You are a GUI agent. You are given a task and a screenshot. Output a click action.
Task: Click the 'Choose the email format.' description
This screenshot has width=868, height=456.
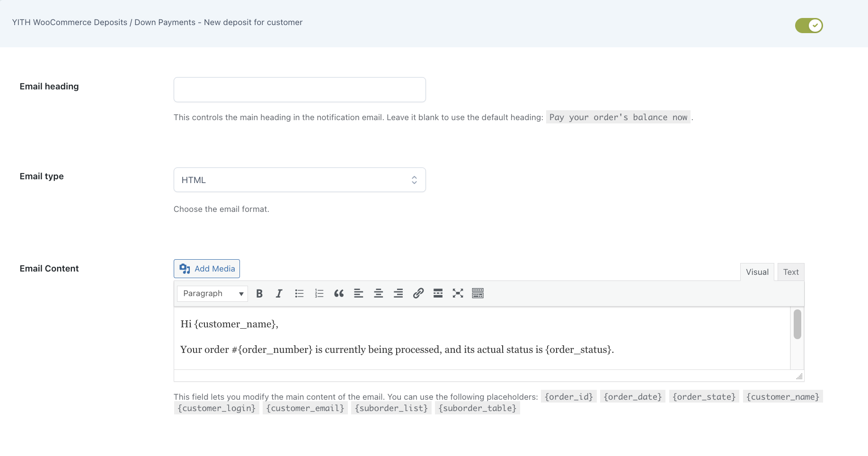[221, 209]
